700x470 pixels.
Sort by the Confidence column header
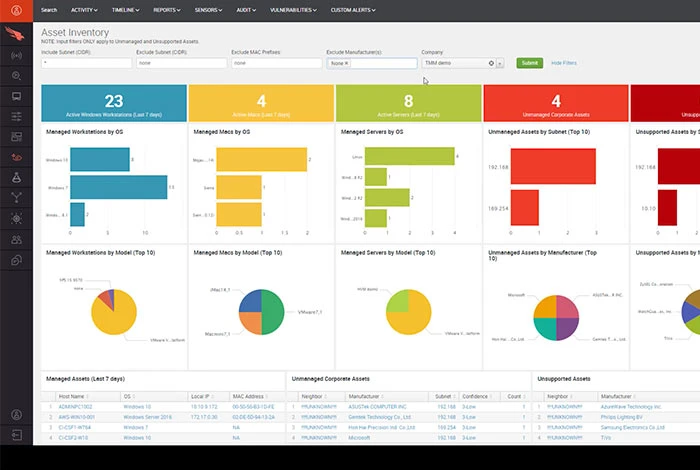click(x=477, y=396)
